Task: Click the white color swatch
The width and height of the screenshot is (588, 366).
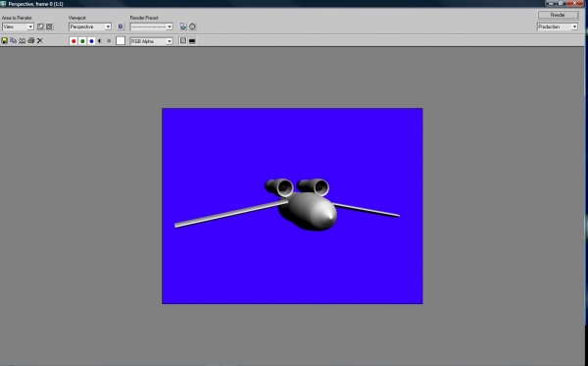Action: pos(121,41)
